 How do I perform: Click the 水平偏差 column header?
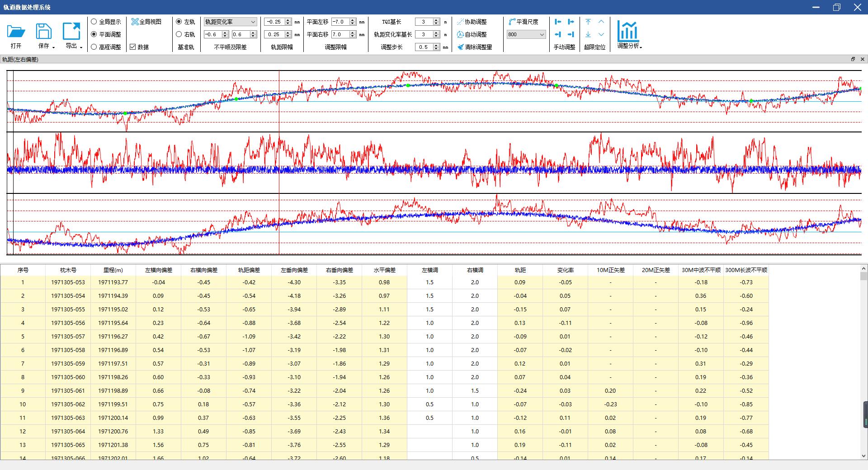tap(384, 270)
